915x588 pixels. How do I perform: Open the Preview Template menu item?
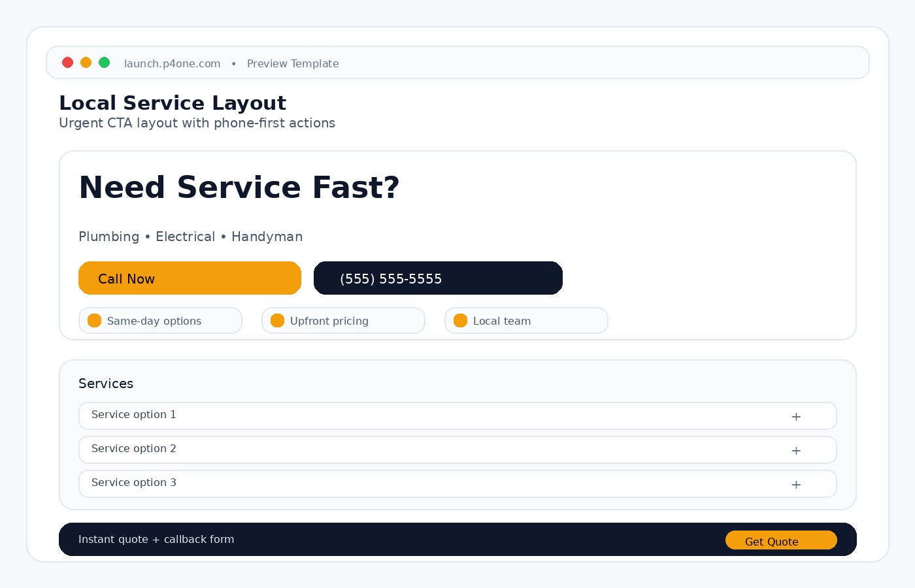click(293, 63)
